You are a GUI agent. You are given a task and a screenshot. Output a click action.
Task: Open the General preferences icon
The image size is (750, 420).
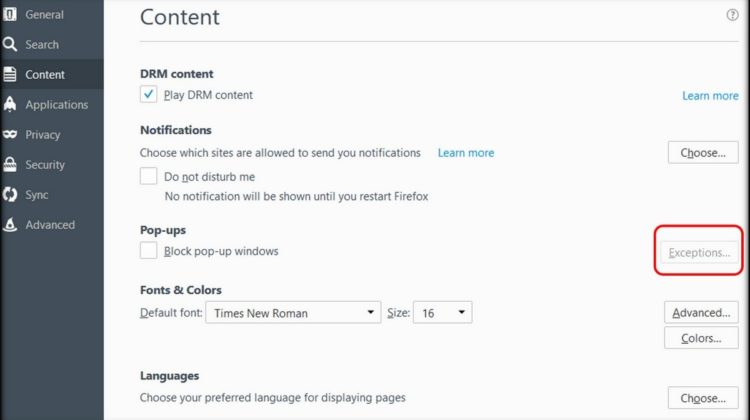[10, 14]
